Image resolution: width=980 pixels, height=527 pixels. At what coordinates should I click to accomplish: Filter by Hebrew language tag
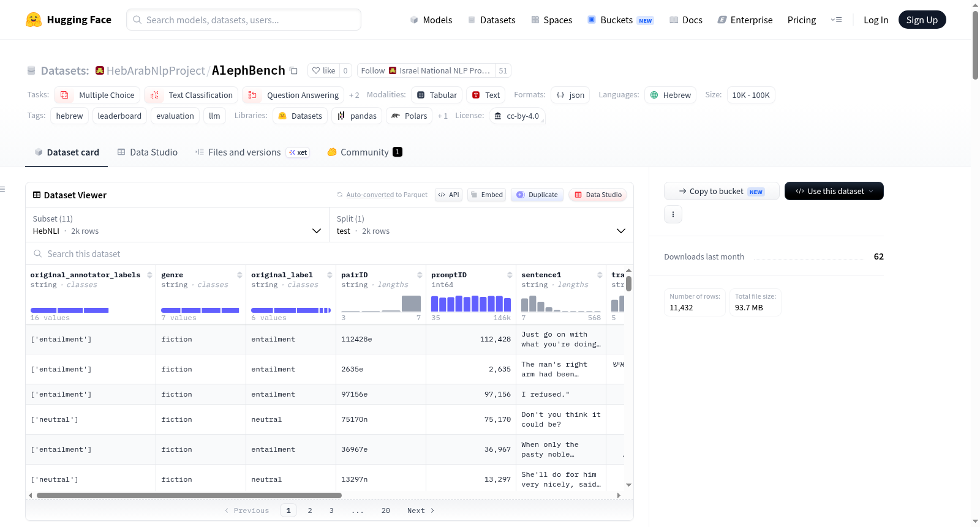click(670, 95)
